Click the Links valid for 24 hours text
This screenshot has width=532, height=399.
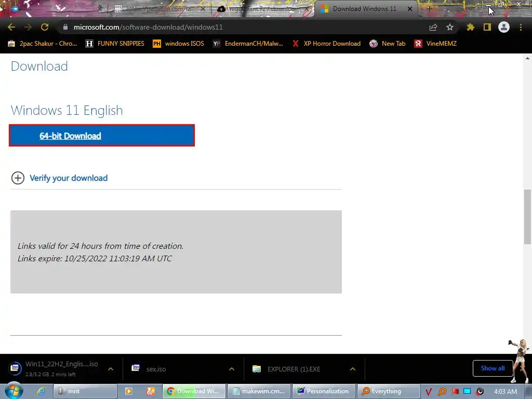(x=100, y=246)
